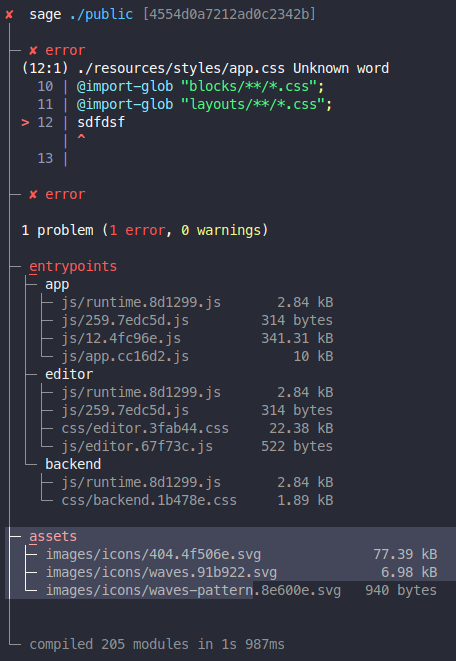Click the red caret under sdfdsf
This screenshot has width=456, height=661.
[x=81, y=138]
